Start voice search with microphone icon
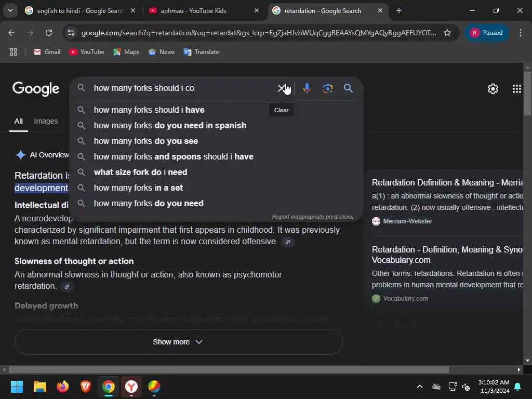 (x=307, y=88)
